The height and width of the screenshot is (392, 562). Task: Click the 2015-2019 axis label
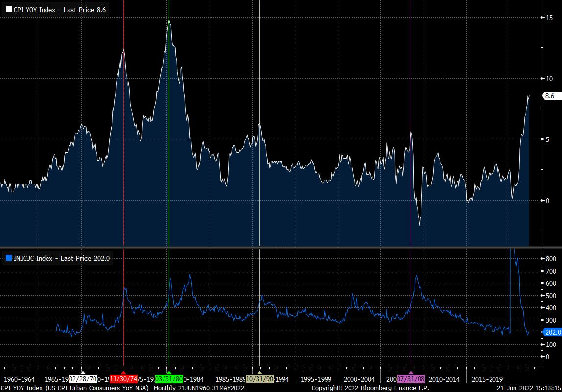coord(487,379)
